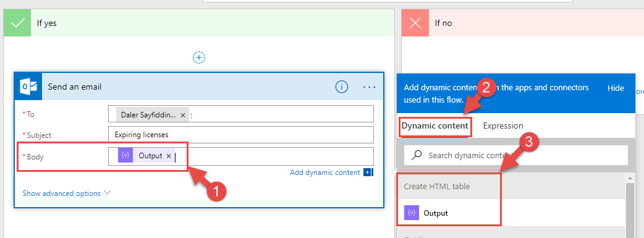
Task: Click the Add dynamic content link
Action: pyautogui.click(x=325, y=172)
